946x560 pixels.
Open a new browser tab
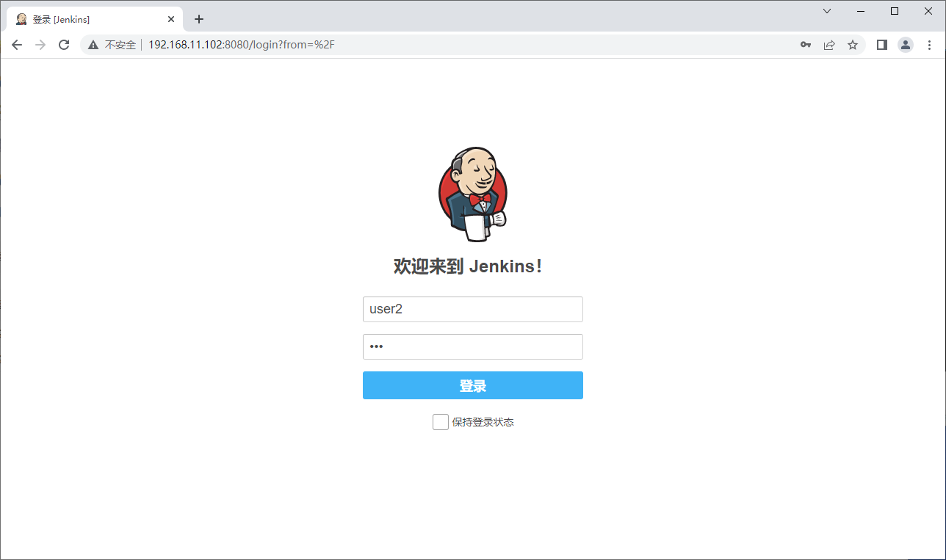(199, 19)
